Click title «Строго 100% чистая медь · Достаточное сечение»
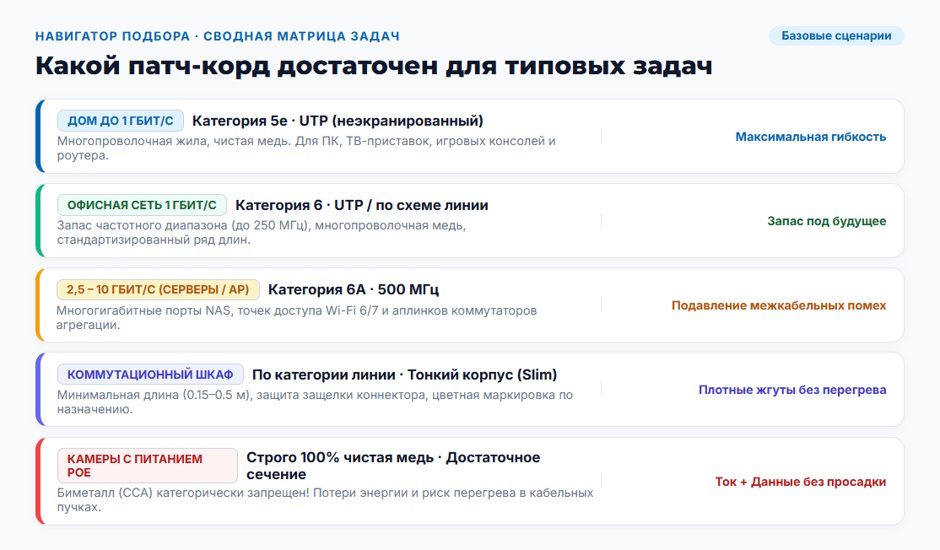This screenshot has width=940, height=550. click(393, 465)
